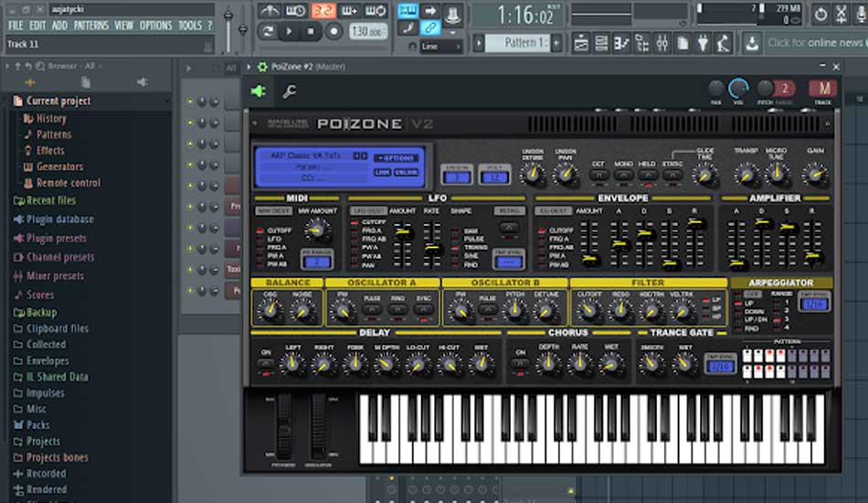
Task: Click the auto-scroll arrow icon
Action: [430, 11]
